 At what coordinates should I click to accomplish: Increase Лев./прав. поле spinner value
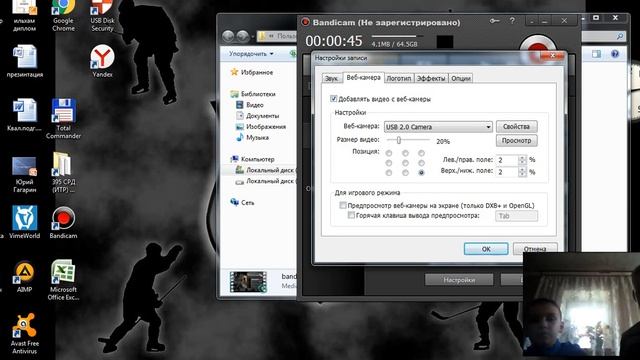click(522, 158)
